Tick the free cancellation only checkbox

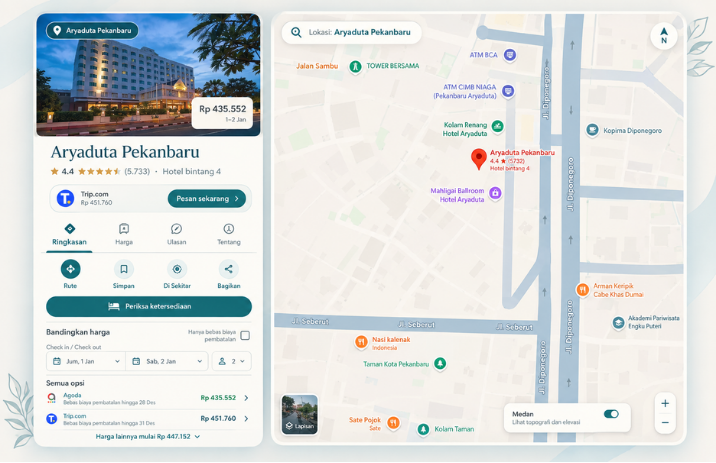point(245,336)
